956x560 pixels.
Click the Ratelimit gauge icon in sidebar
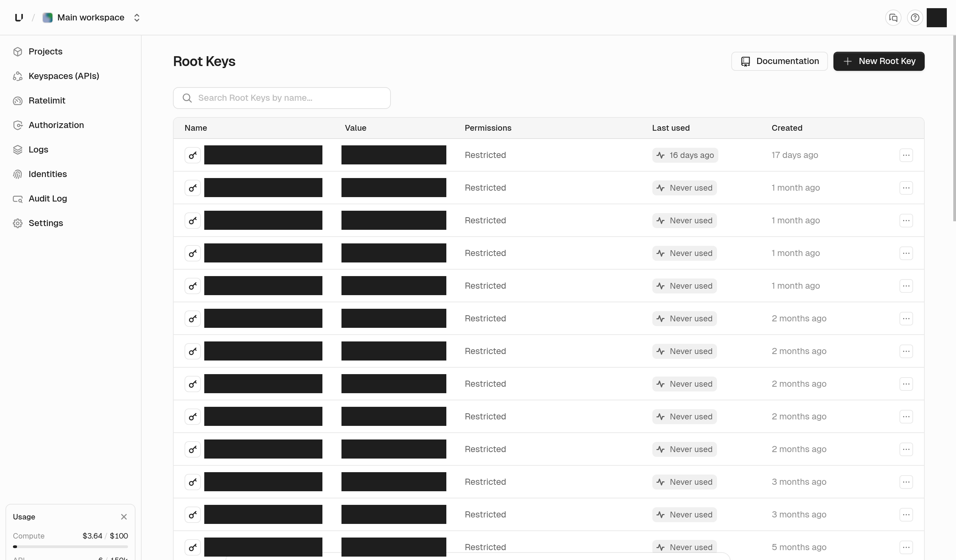(18, 100)
